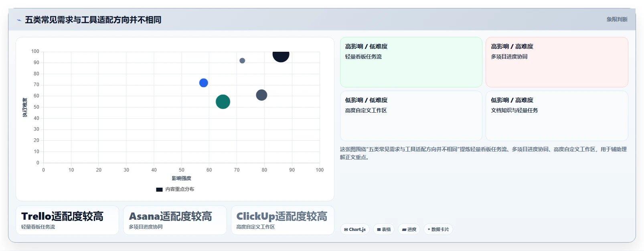Viewport: 644px width, 251px height.
Task: Toggle the 内容重点分布 legend entry
Action: (175, 189)
